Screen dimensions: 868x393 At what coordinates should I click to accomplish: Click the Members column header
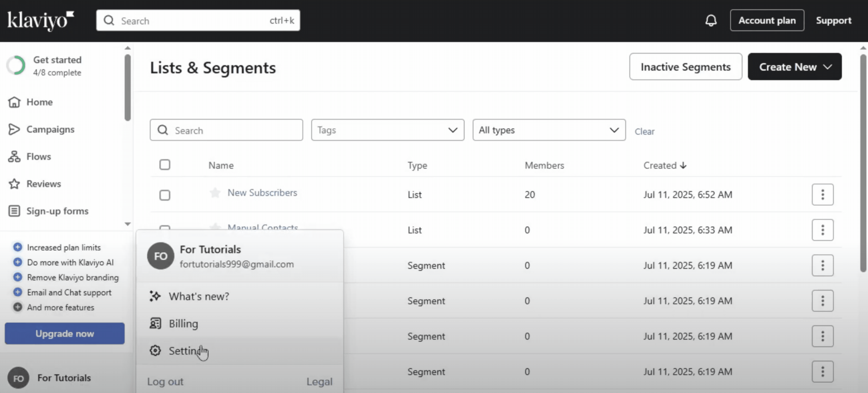(x=544, y=165)
